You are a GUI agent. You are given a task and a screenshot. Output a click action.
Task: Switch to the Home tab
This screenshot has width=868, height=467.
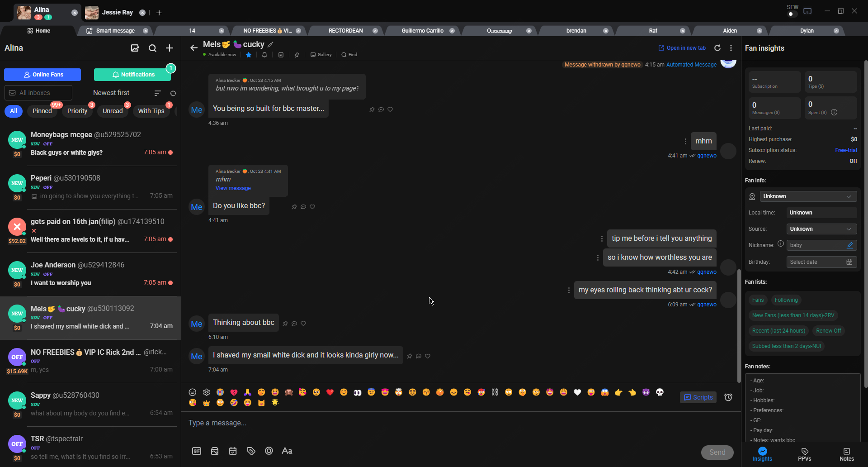pos(39,31)
